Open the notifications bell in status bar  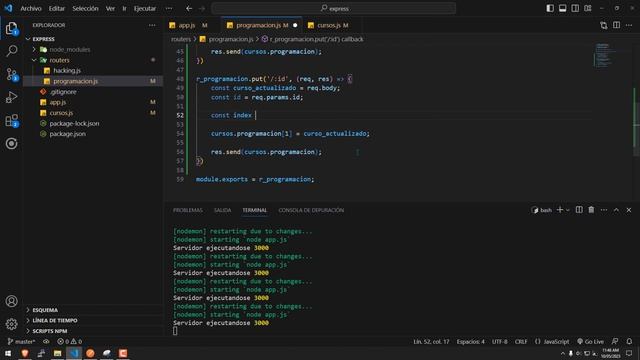(629, 341)
